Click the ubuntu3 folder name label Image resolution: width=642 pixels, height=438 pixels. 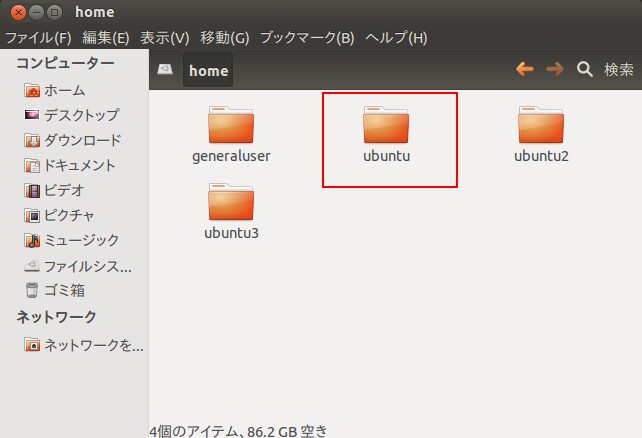(x=231, y=233)
